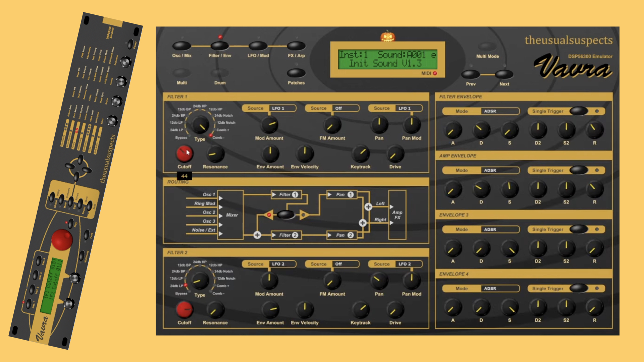Click the Filter Envelope R knob
This screenshot has width=644, height=362.
point(594,130)
